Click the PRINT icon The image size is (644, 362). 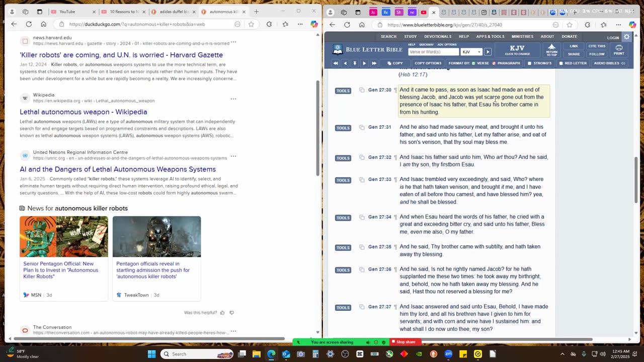[x=619, y=50]
